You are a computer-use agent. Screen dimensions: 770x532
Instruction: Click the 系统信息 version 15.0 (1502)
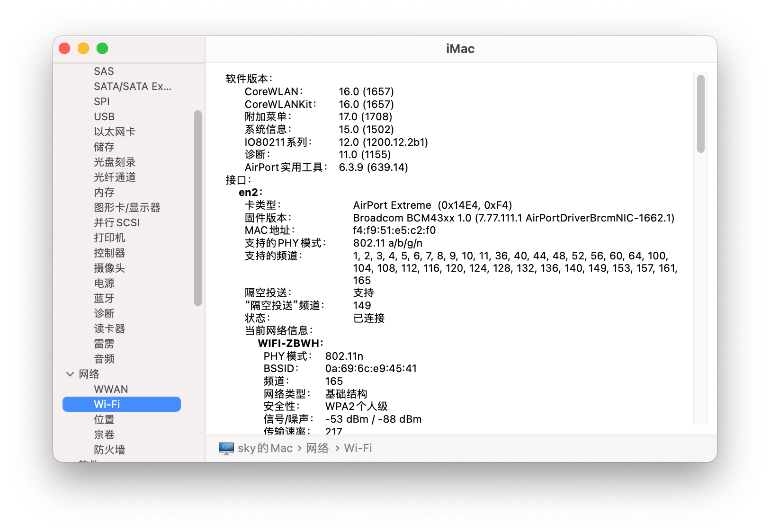point(366,130)
